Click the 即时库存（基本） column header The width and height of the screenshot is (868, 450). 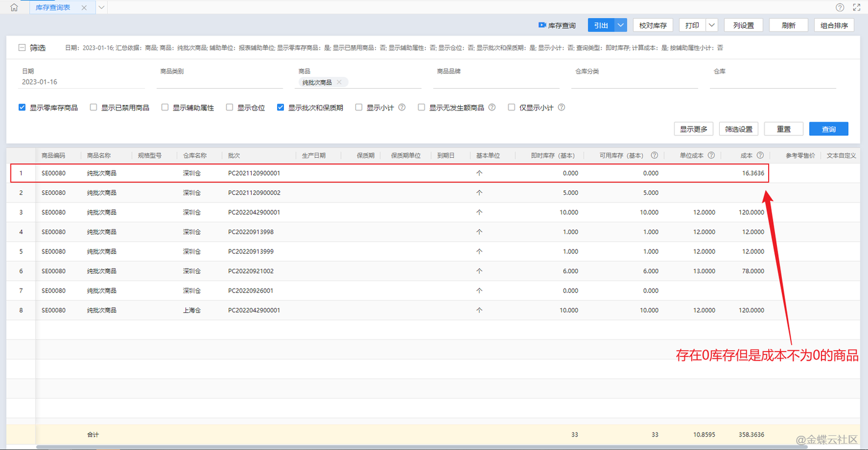pos(553,155)
